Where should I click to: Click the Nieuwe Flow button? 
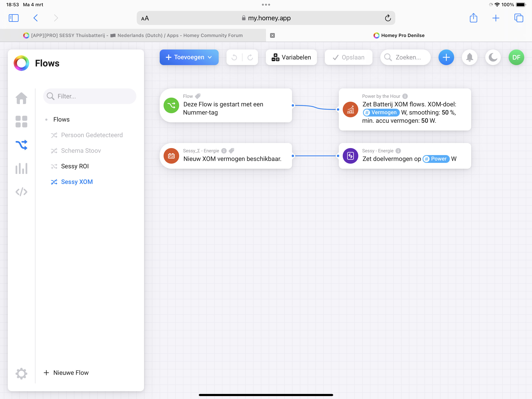click(x=66, y=373)
